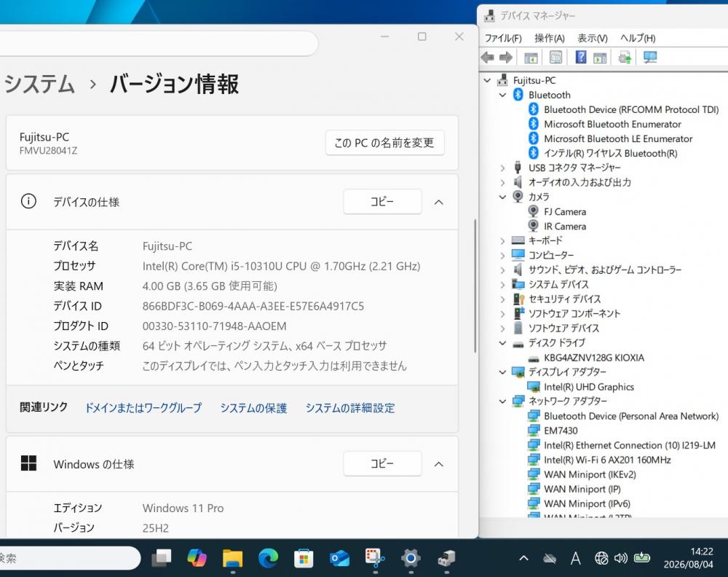Expand オーディオの入力および出力 category
Image resolution: width=728 pixels, height=577 pixels.
(x=502, y=183)
